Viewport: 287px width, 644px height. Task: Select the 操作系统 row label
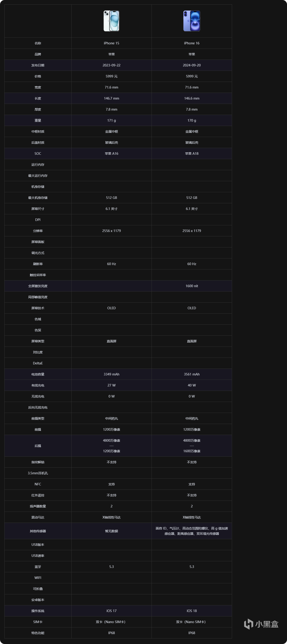[38, 611]
